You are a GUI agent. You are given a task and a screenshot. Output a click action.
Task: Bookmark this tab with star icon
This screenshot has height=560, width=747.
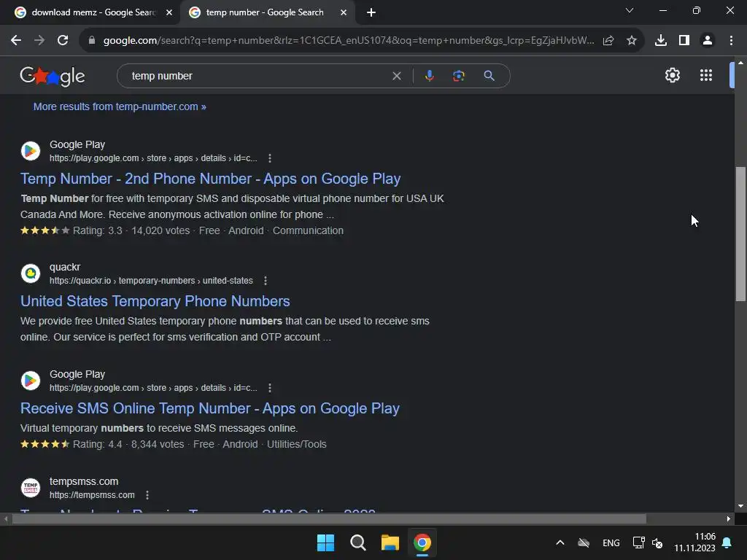(632, 41)
